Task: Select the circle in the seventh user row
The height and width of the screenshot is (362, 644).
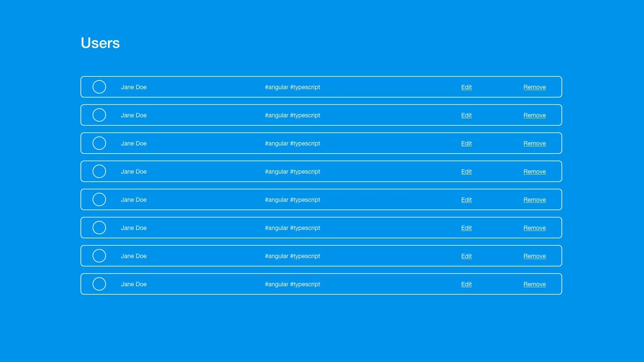Action: (99, 256)
